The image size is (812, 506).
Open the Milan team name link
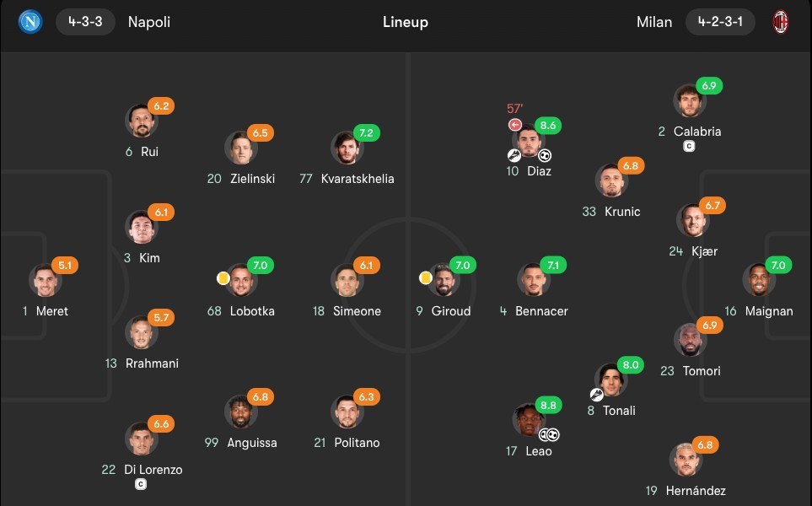[654, 22]
